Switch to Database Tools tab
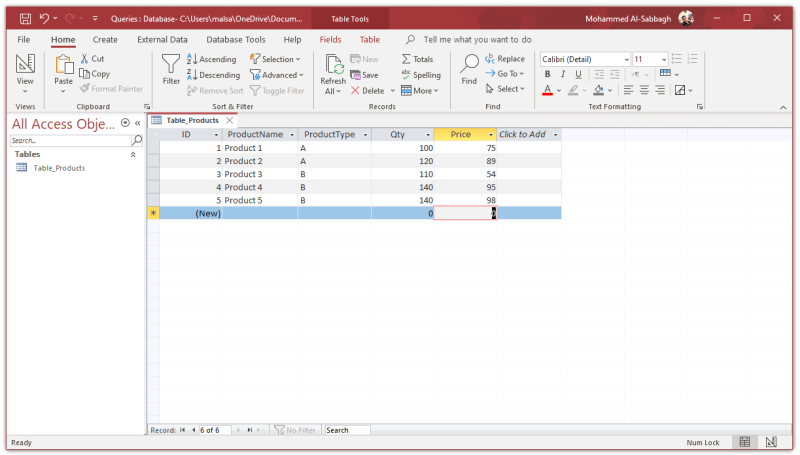 point(236,40)
